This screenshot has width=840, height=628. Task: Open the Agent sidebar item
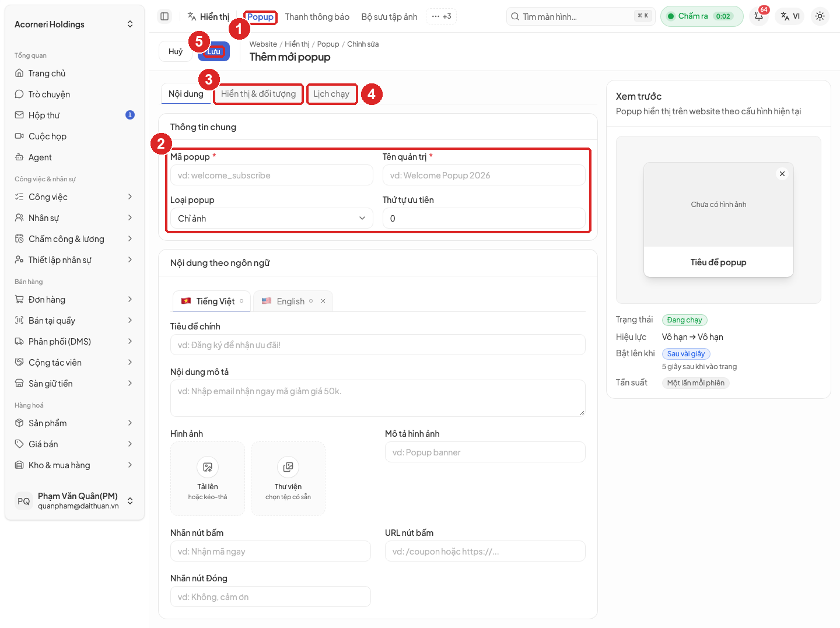tap(75, 157)
